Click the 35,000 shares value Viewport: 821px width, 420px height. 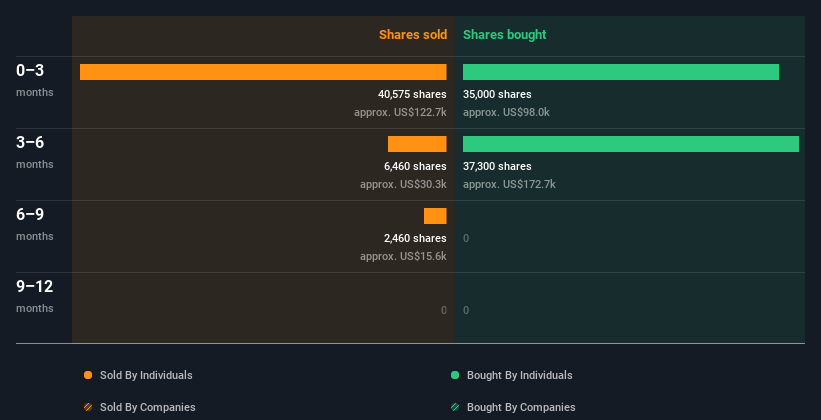pyautogui.click(x=497, y=94)
